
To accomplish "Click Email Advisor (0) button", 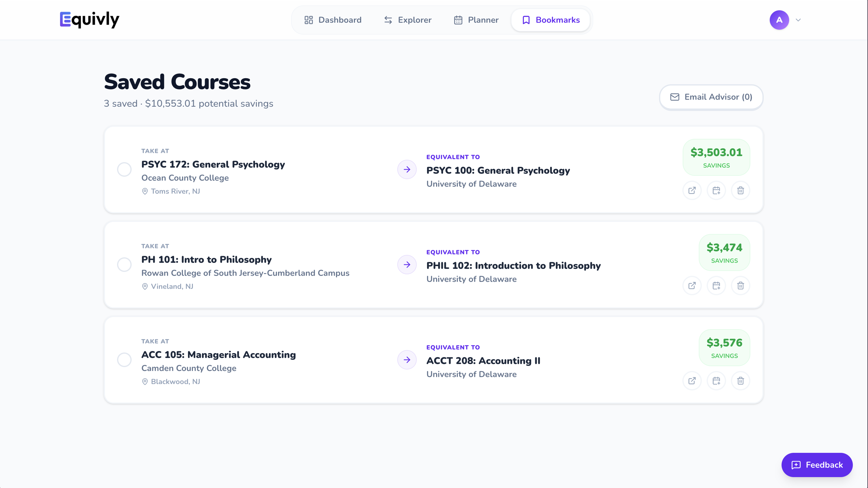I will (x=711, y=97).
